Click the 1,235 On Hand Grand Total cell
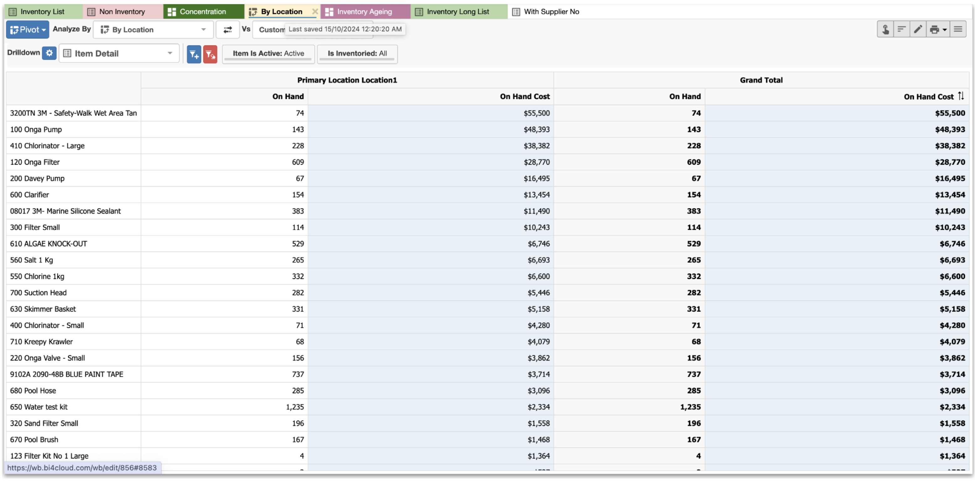The width and height of the screenshot is (980, 482). click(x=630, y=408)
